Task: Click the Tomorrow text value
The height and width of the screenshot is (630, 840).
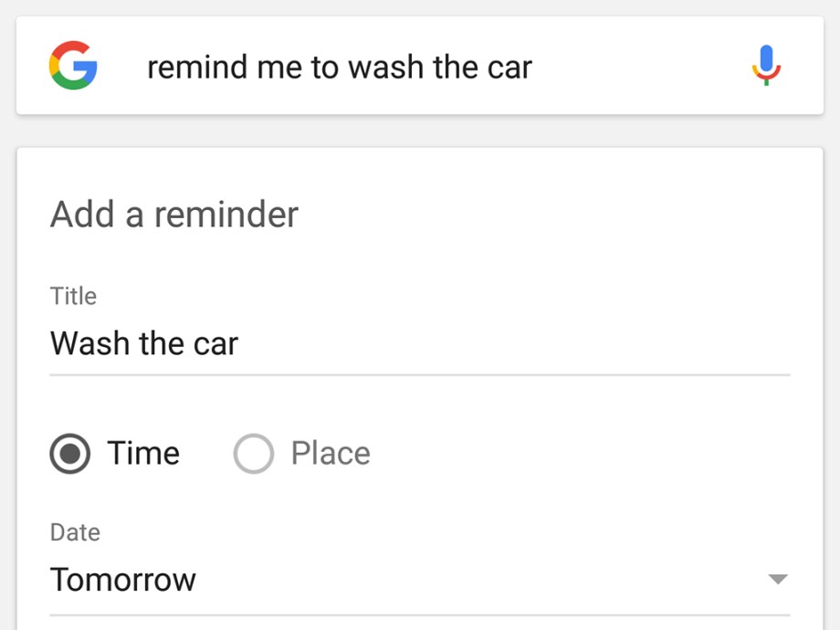Action: [x=122, y=578]
